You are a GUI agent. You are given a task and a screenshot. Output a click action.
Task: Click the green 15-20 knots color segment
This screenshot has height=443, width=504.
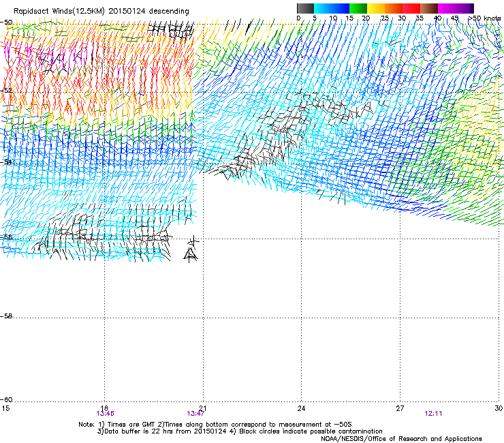point(358,8)
